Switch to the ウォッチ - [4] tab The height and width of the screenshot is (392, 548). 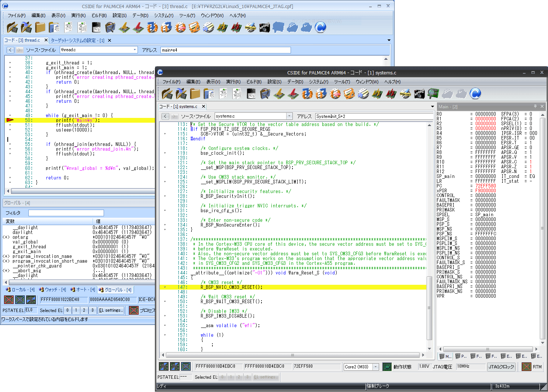(52, 290)
